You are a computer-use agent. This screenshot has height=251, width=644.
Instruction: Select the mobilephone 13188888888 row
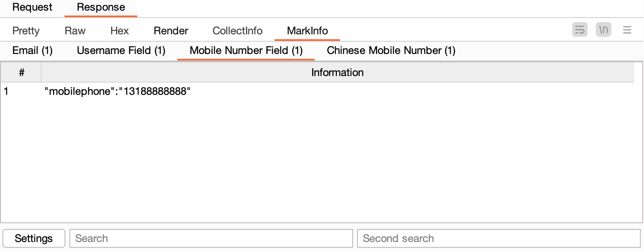(x=117, y=91)
